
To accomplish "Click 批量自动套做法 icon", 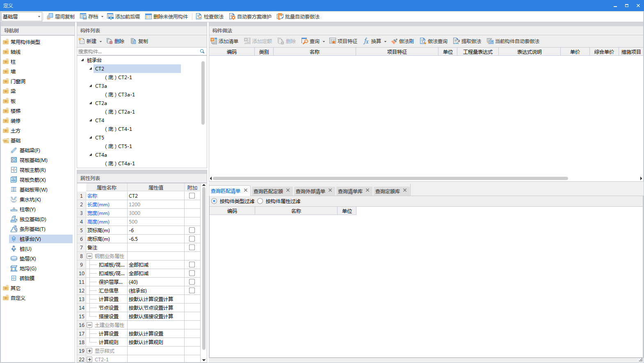I will (280, 16).
